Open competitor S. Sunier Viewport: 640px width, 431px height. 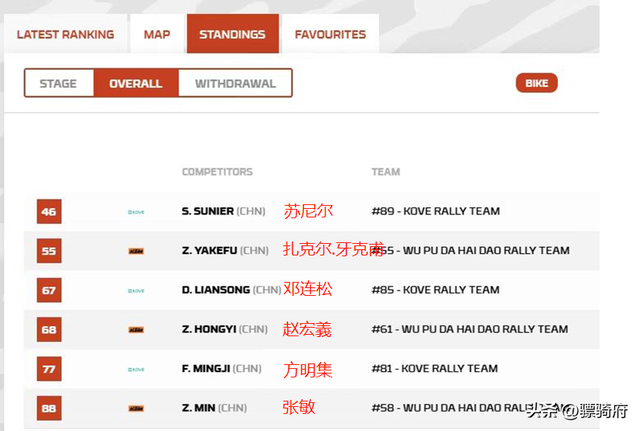223,211
